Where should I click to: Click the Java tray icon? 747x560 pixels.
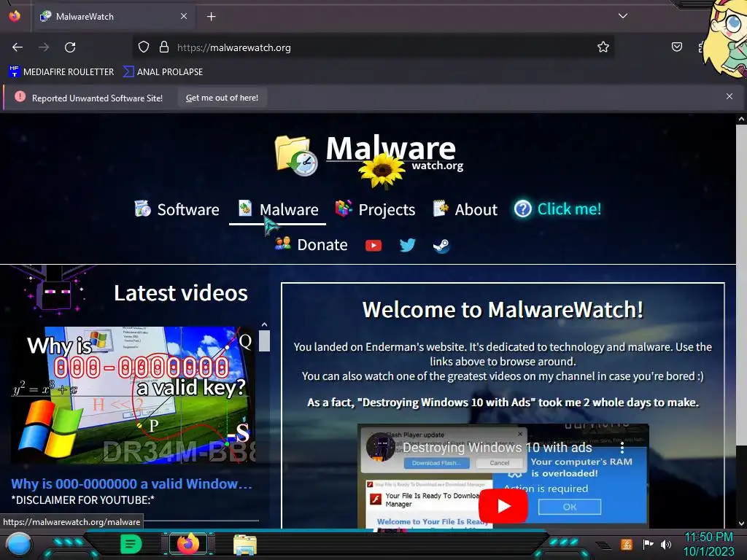627,544
